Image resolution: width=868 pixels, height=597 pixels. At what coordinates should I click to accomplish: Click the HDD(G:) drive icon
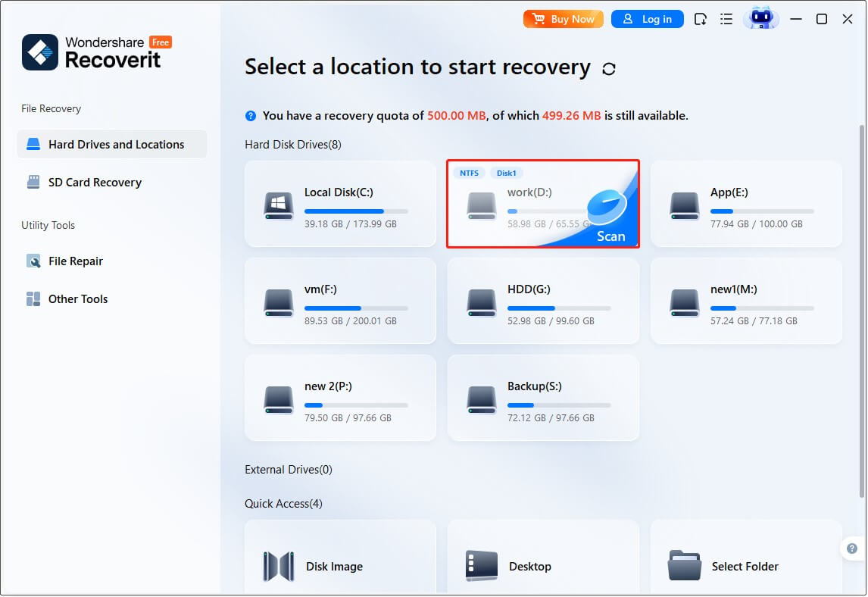point(482,303)
